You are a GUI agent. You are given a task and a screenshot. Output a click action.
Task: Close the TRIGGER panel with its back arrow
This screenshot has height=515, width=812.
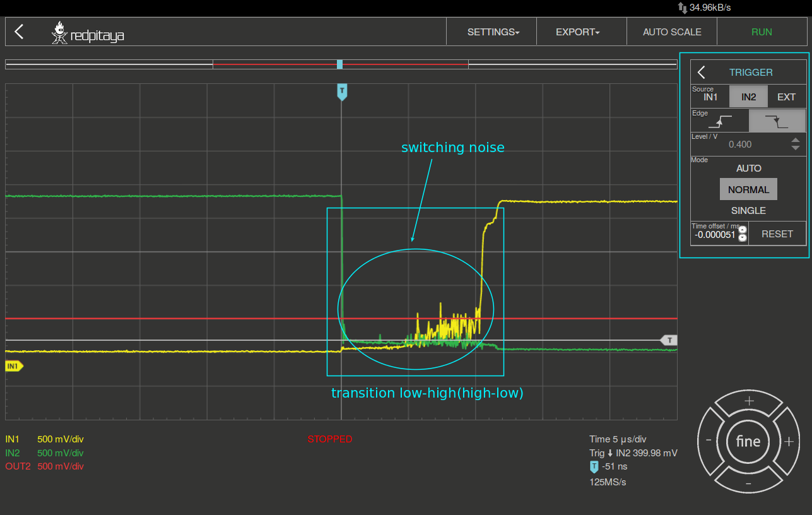[701, 73]
